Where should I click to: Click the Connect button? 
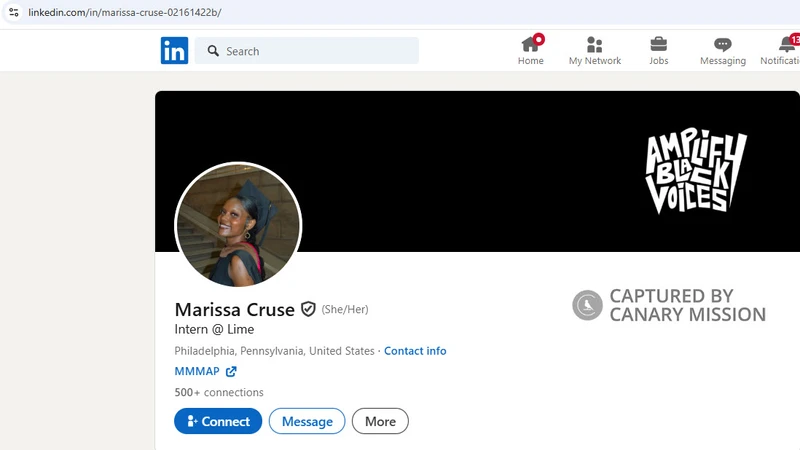click(x=218, y=421)
